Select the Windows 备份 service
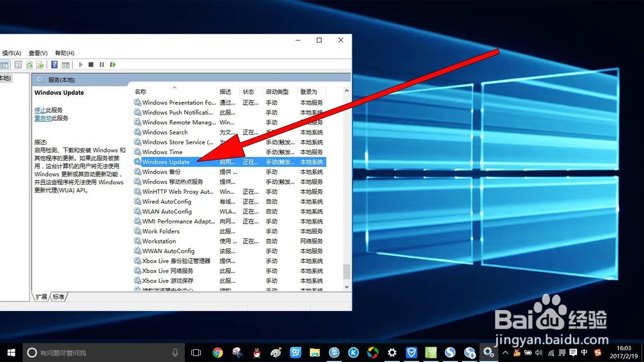Image resolution: width=644 pixels, height=362 pixels. point(161,172)
